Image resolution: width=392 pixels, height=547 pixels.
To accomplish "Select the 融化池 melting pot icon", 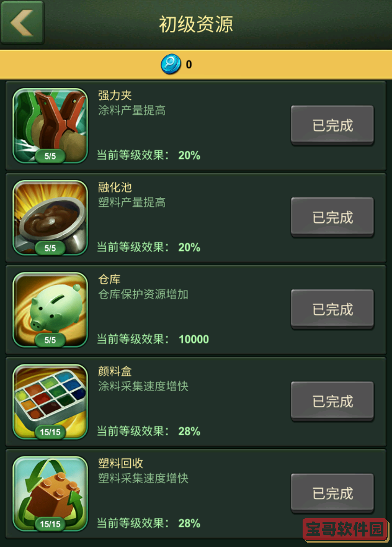I will (50, 218).
